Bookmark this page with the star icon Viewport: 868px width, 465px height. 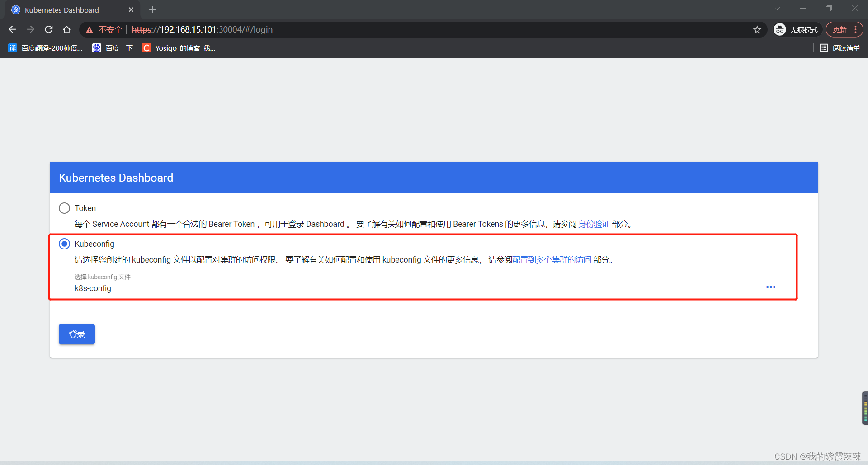(x=757, y=30)
